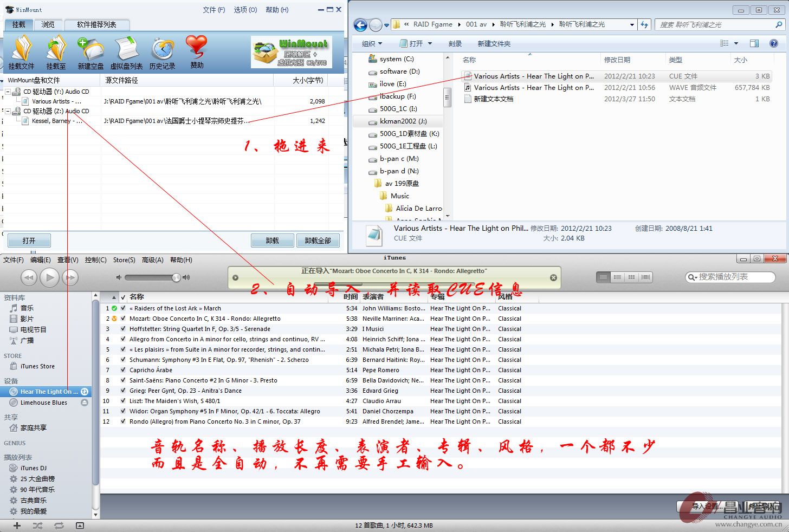
Task: Switch to the 软件推荐列表 tab
Action: click(96, 24)
